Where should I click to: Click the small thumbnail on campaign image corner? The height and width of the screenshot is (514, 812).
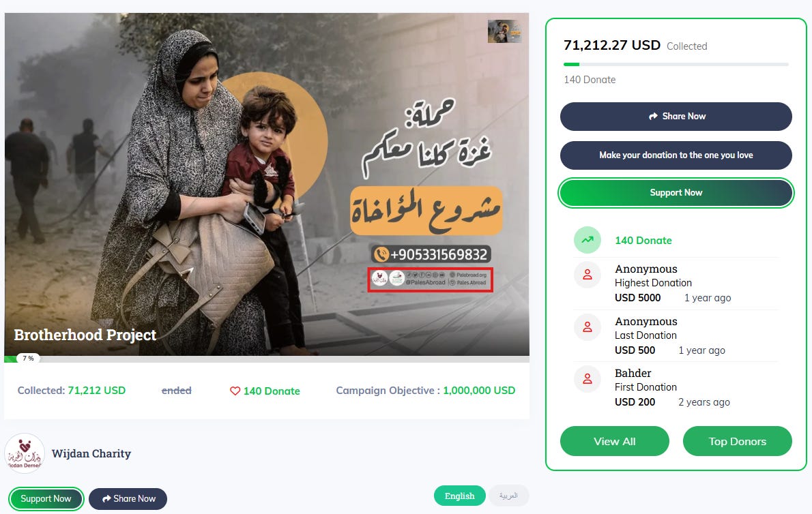point(504,31)
